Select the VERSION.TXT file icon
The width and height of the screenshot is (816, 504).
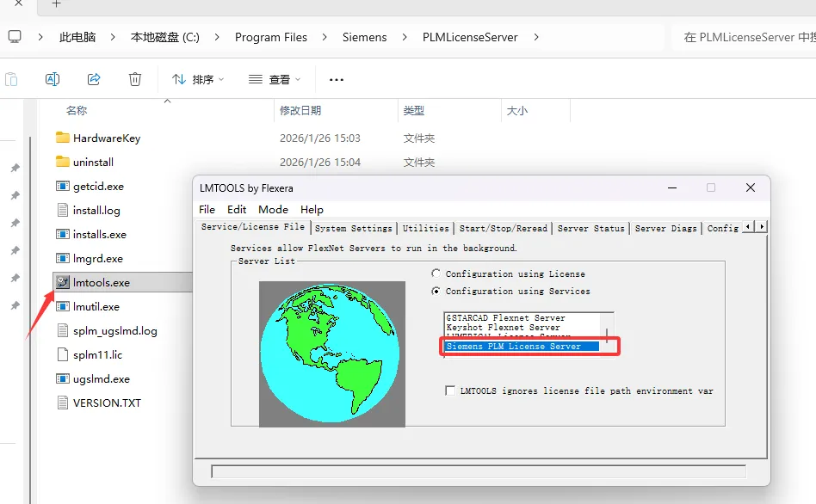[63, 403]
